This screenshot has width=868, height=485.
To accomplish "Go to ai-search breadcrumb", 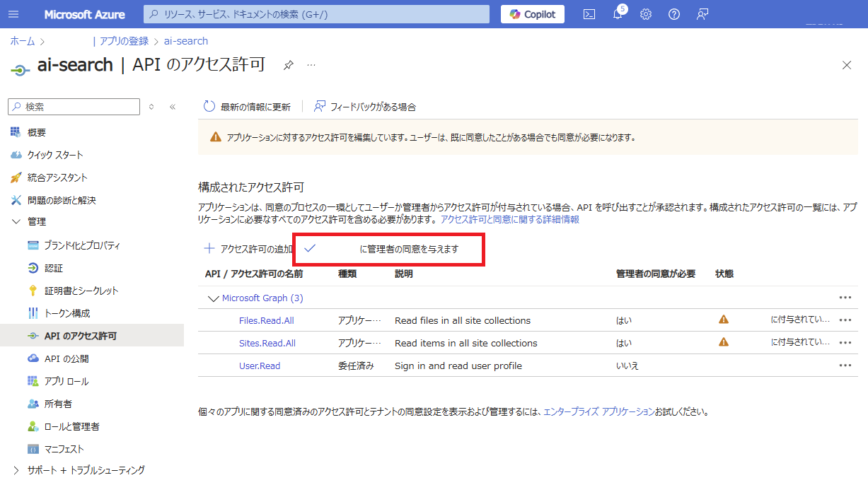I will (186, 41).
